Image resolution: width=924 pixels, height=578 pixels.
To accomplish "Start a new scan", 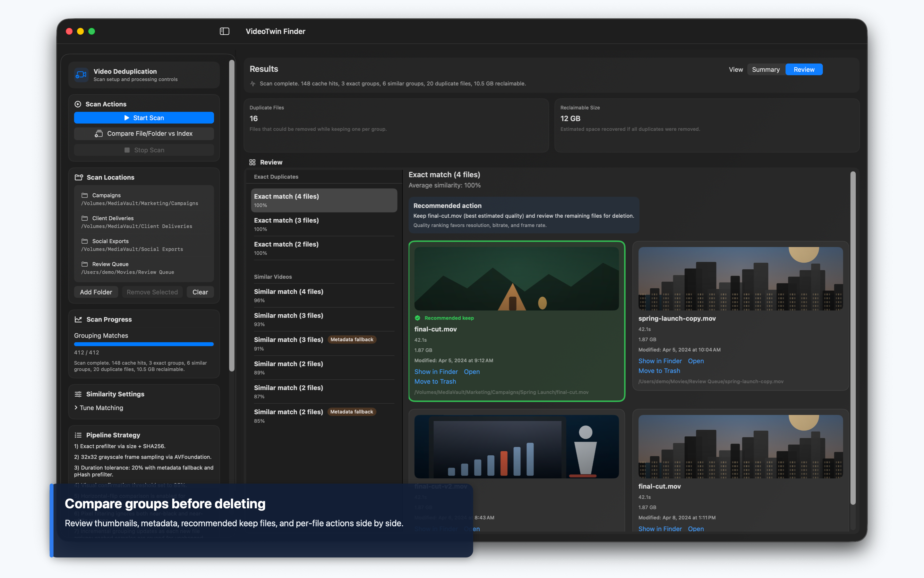I will click(x=144, y=118).
